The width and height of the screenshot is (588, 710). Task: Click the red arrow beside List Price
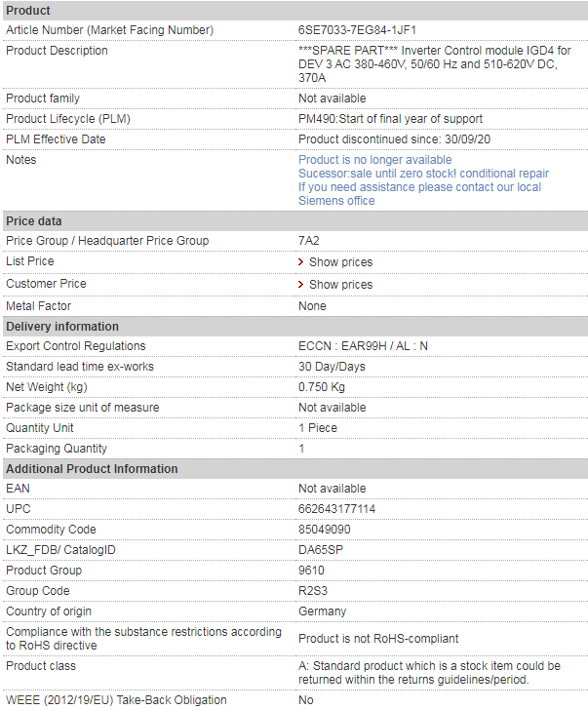pyautogui.click(x=301, y=262)
